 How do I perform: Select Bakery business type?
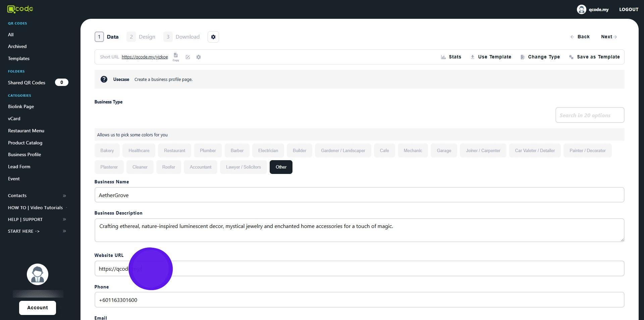click(x=107, y=150)
